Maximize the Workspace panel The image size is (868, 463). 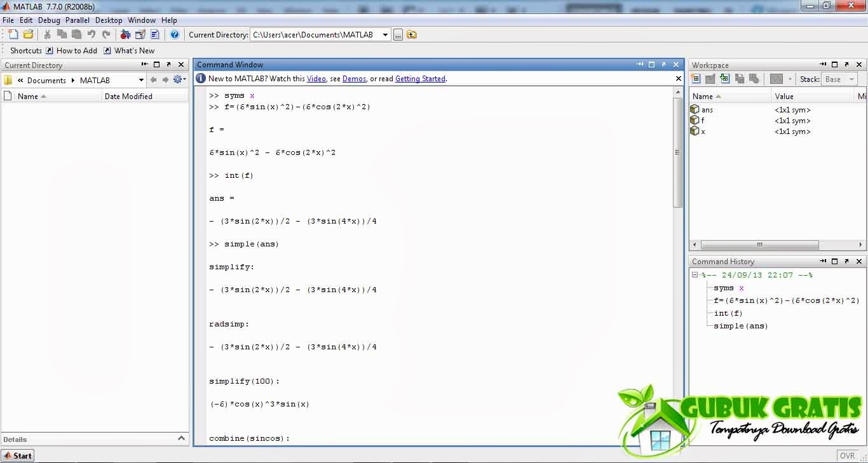[835, 64]
